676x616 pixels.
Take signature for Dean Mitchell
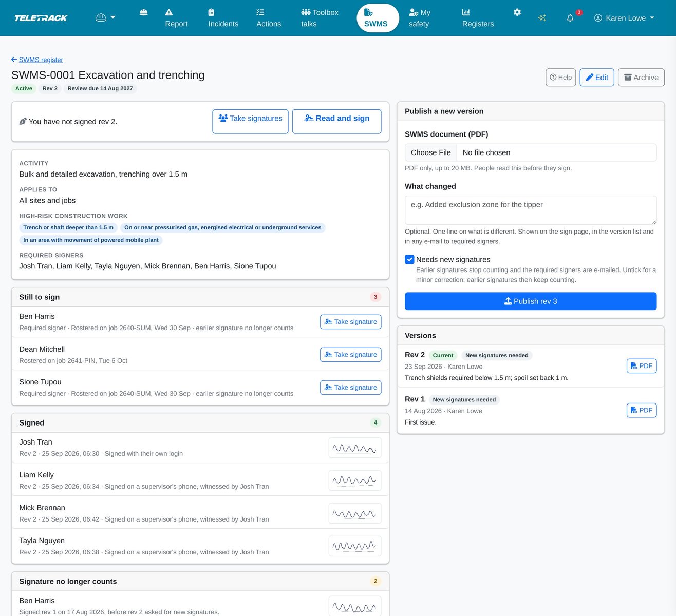click(351, 355)
